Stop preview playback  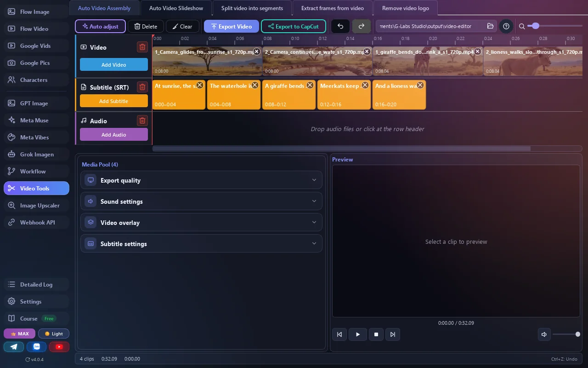click(376, 334)
